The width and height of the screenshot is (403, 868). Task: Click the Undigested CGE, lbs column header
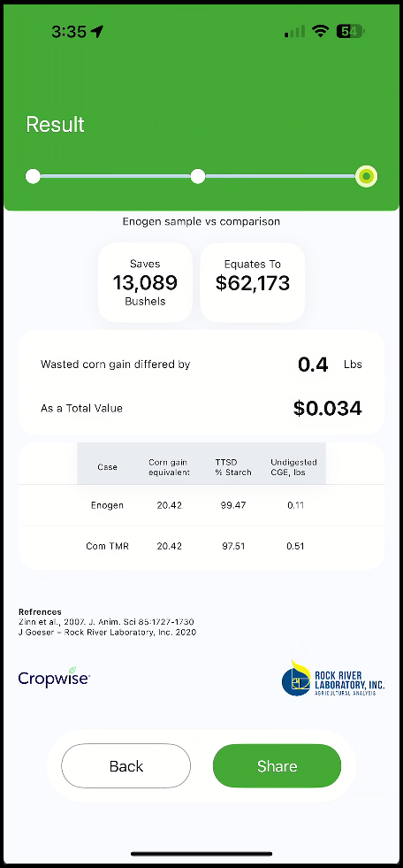[x=293, y=467]
